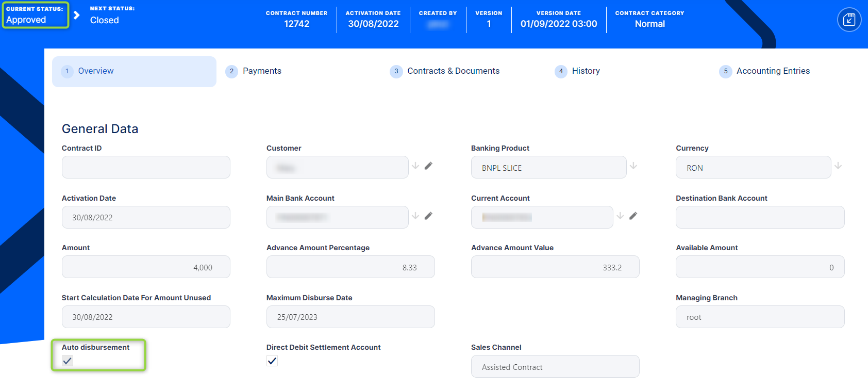Expand the Customer dropdown arrow
Image resolution: width=868 pixels, height=388 pixels.
(x=415, y=166)
